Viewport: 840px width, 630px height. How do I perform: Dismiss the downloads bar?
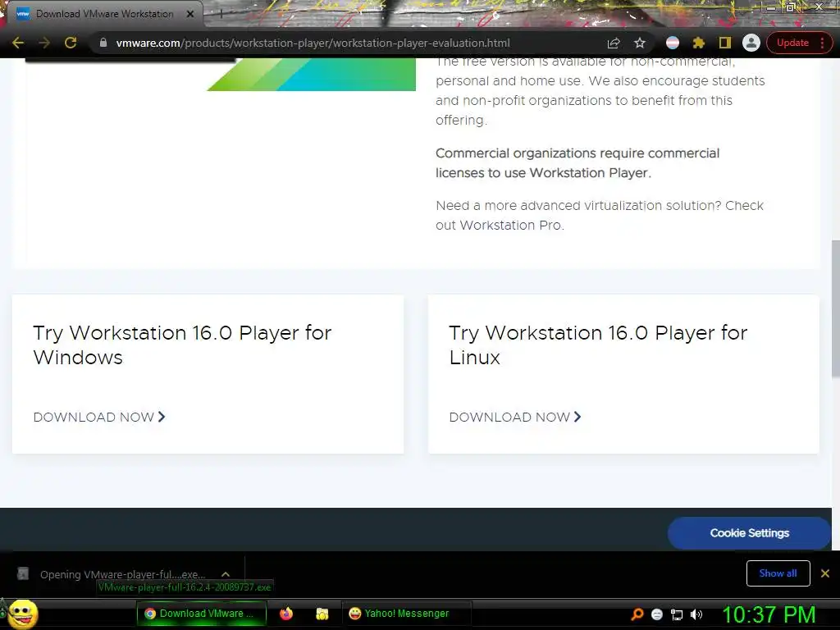(x=825, y=573)
